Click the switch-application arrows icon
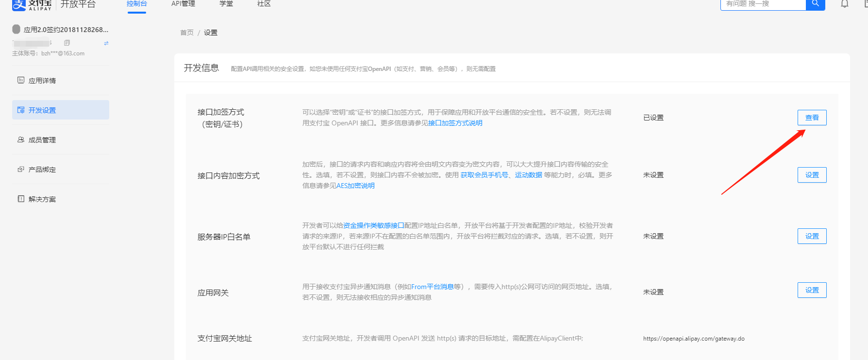Viewport: 868px width, 360px height. pyautogui.click(x=106, y=43)
